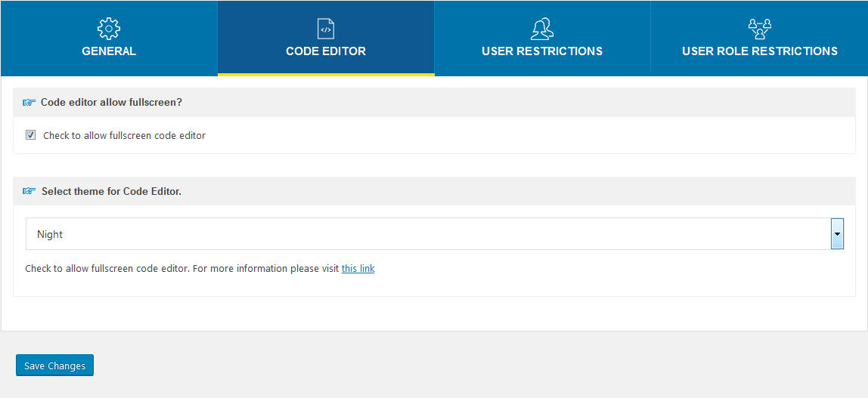Click the group icon above User Role Restrictions
Image resolution: width=868 pixels, height=398 pixels.
coord(759,29)
